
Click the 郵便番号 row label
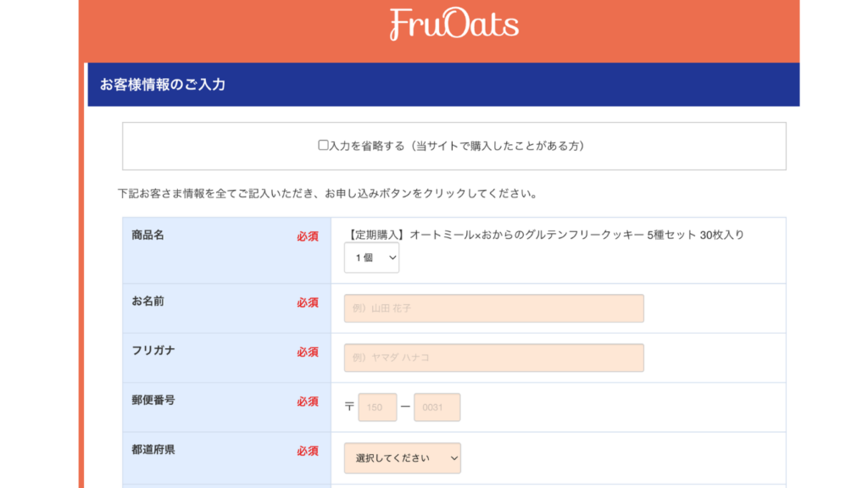[153, 400]
